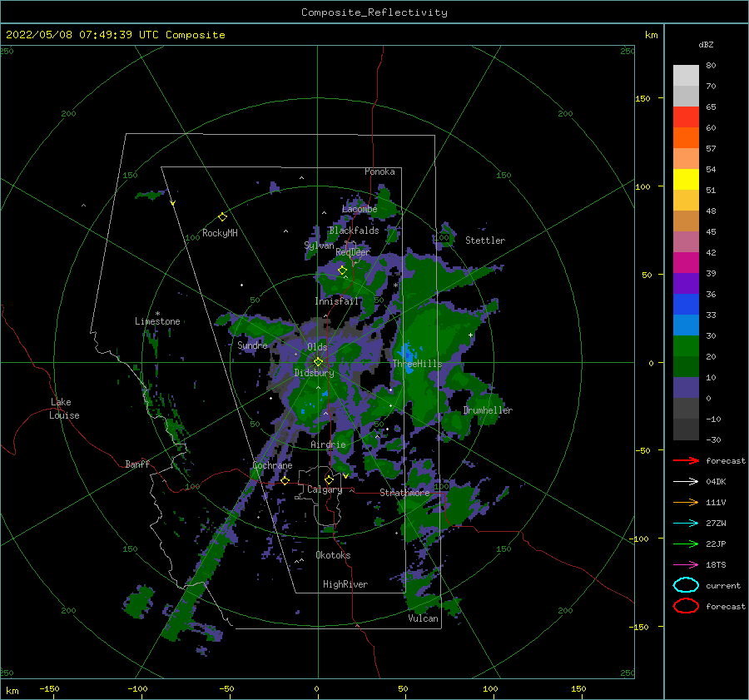The width and height of the screenshot is (749, 700).
Task: Click the red forecast ellipse icon
Action: click(686, 606)
